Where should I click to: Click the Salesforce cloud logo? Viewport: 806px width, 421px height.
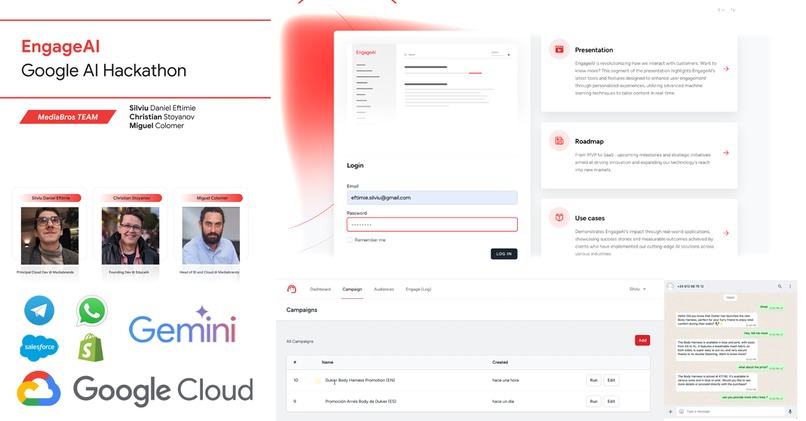[x=39, y=347]
